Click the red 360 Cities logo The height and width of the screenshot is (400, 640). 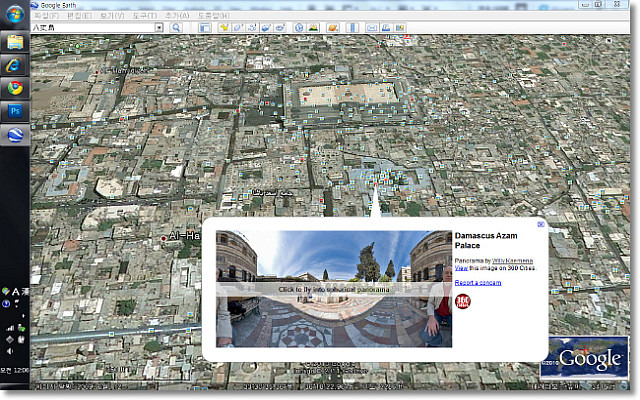coord(463,301)
